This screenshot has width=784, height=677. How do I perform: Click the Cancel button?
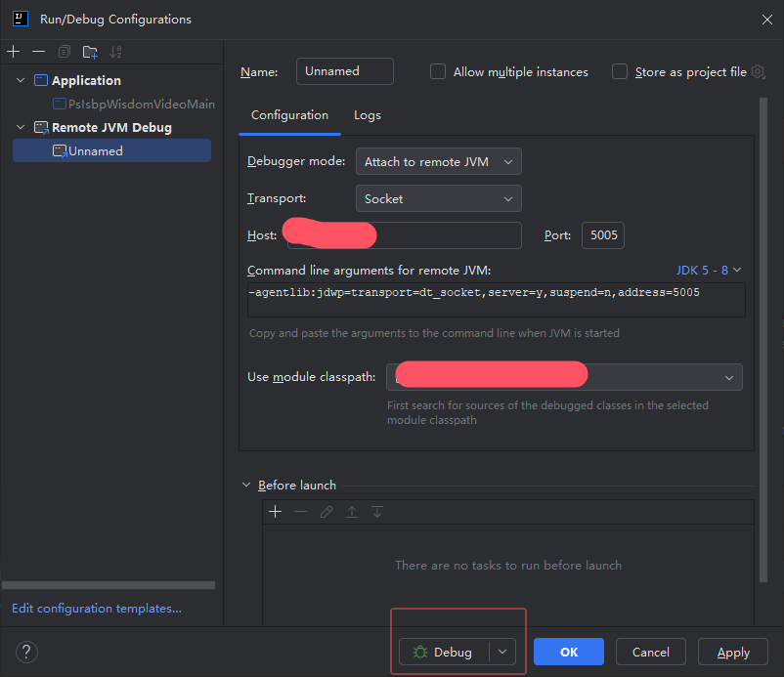(x=650, y=652)
